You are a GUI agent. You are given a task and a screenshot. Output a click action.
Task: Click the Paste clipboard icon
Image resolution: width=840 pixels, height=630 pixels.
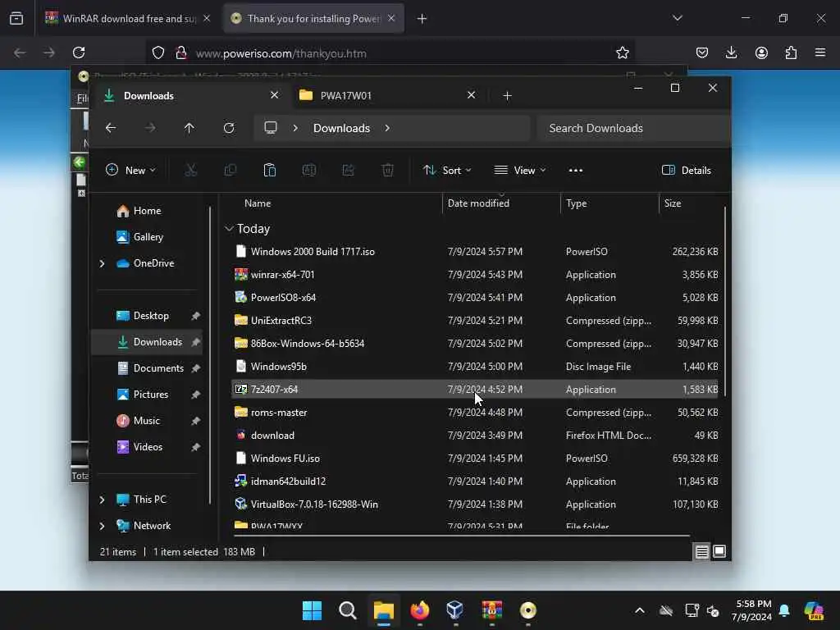pos(269,171)
